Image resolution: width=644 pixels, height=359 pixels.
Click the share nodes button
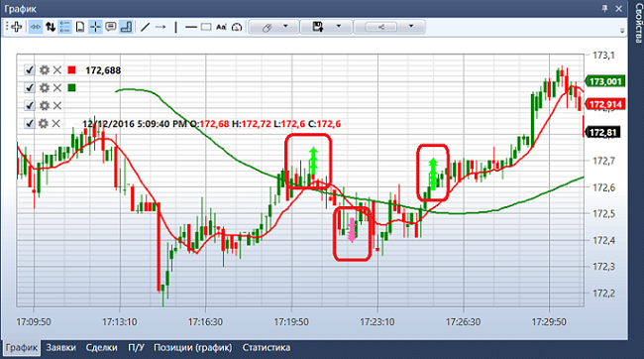click(x=381, y=27)
